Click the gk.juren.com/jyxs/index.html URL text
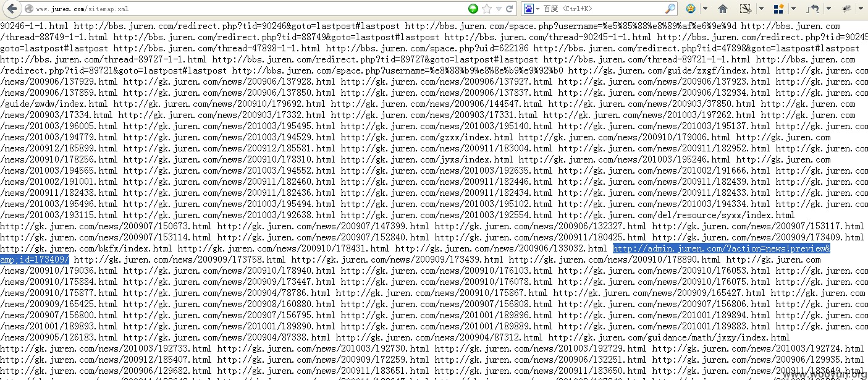This screenshot has width=868, height=380. coord(427,159)
